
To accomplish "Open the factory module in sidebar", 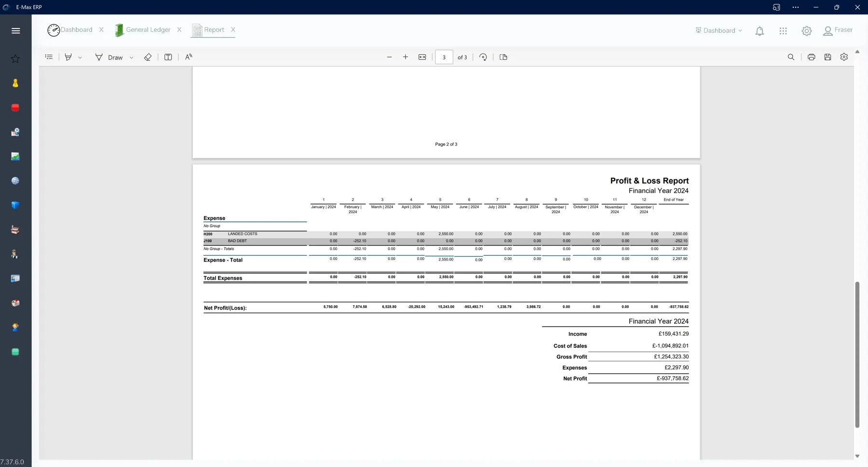I will [x=15, y=230].
